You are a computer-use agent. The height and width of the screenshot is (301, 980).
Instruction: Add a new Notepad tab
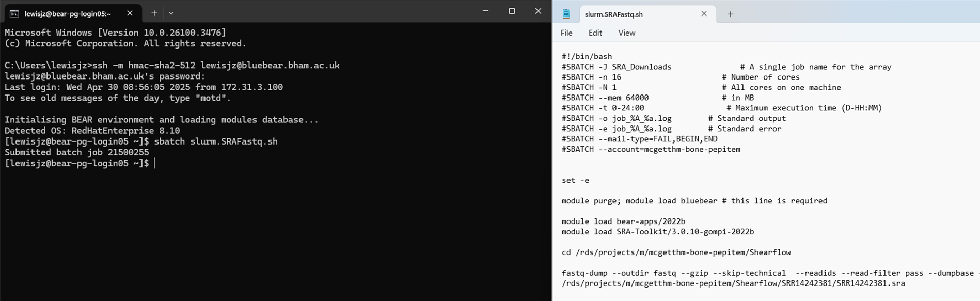(x=730, y=14)
